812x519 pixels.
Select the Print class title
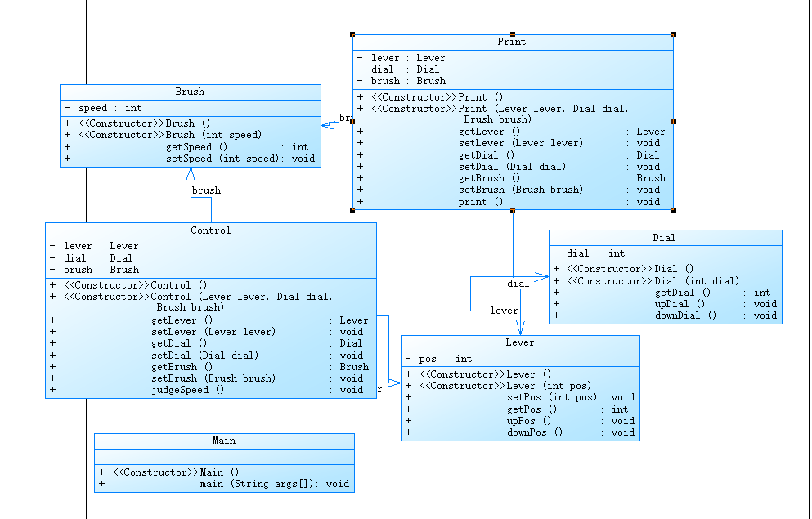click(512, 42)
